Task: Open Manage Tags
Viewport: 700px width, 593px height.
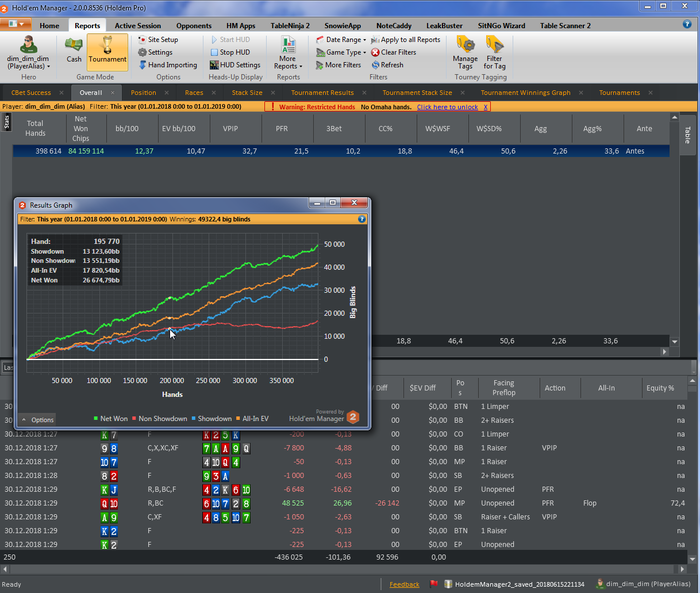Action: (x=465, y=53)
